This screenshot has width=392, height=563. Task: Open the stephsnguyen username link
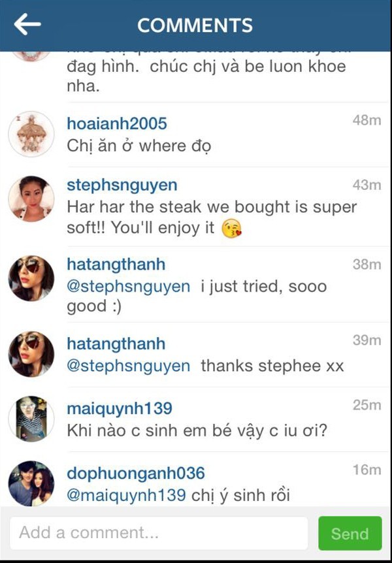[122, 185]
